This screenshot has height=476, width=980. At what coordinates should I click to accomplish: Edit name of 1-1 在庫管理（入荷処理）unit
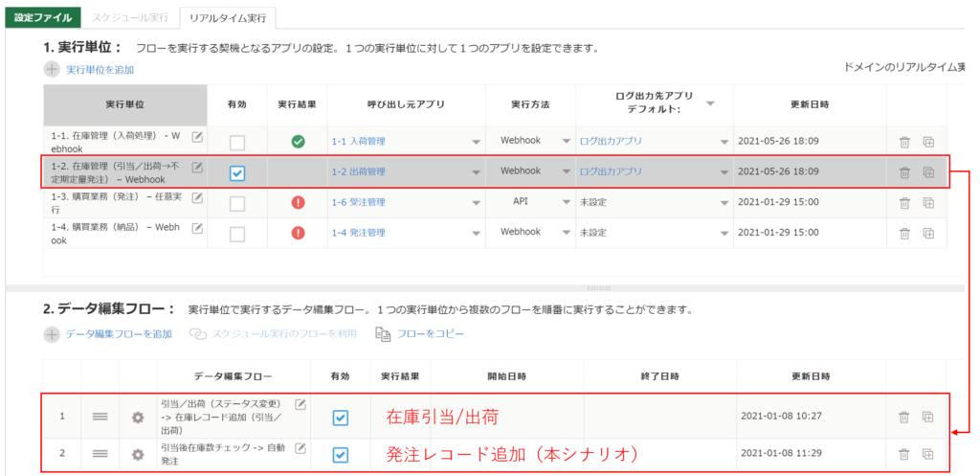(x=197, y=137)
